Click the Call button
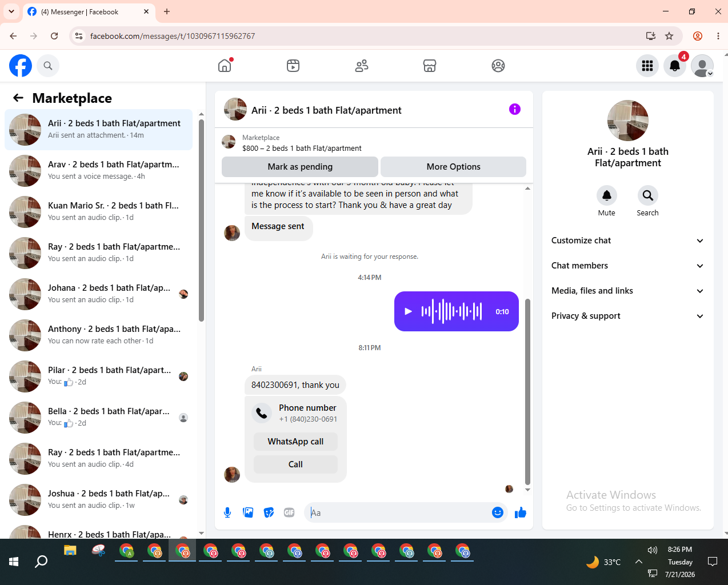The width and height of the screenshot is (728, 585). (x=295, y=464)
